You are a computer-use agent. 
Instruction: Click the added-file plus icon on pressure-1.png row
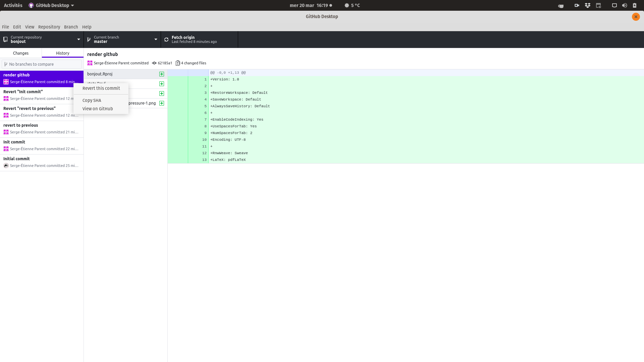(x=162, y=103)
